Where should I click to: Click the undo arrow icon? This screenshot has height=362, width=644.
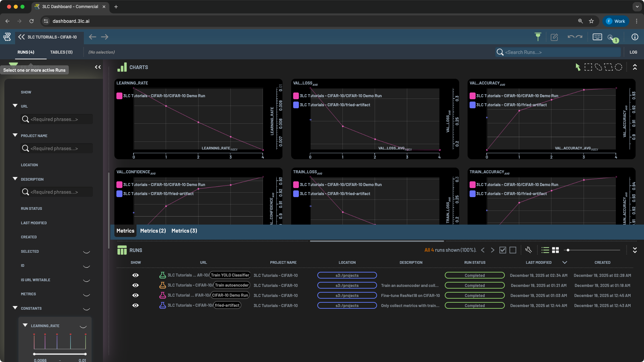(571, 37)
